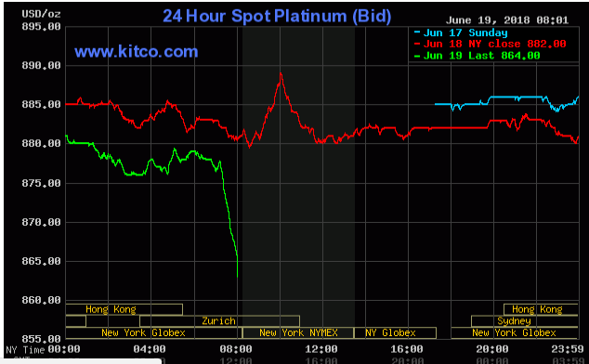Click the USD/oz axis unit label
Viewport: 589px width, 364px height.
coord(41,14)
